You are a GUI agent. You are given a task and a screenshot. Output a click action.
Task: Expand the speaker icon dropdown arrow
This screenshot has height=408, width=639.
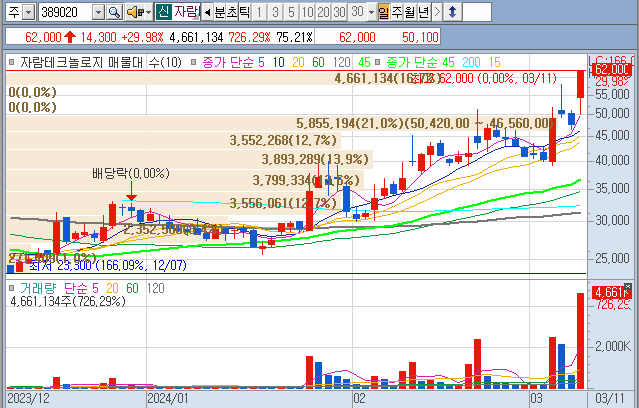[148, 13]
